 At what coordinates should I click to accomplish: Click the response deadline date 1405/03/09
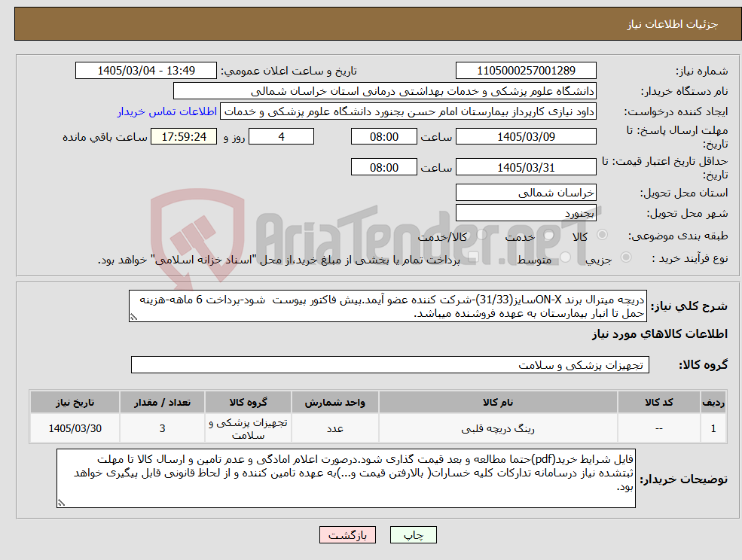pos(526,137)
